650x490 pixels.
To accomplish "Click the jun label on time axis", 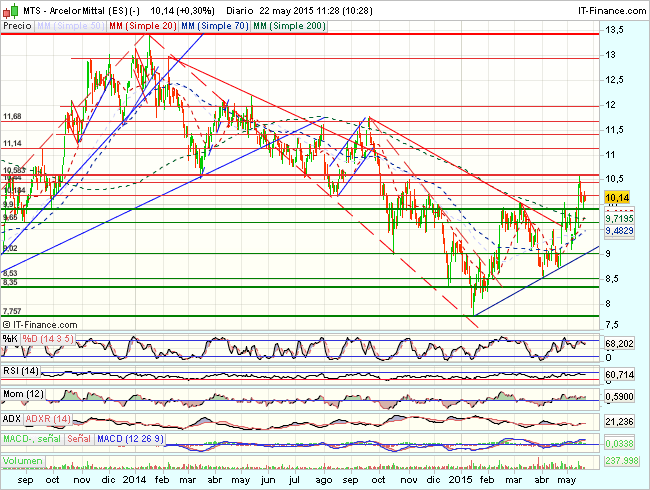I will point(268,480).
